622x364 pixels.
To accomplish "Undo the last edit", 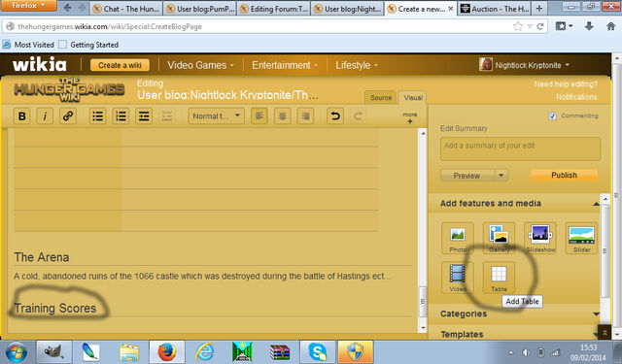I will [335, 116].
